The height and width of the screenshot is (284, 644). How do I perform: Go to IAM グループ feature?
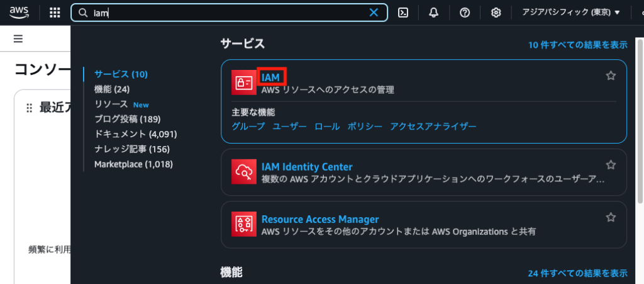point(248,126)
